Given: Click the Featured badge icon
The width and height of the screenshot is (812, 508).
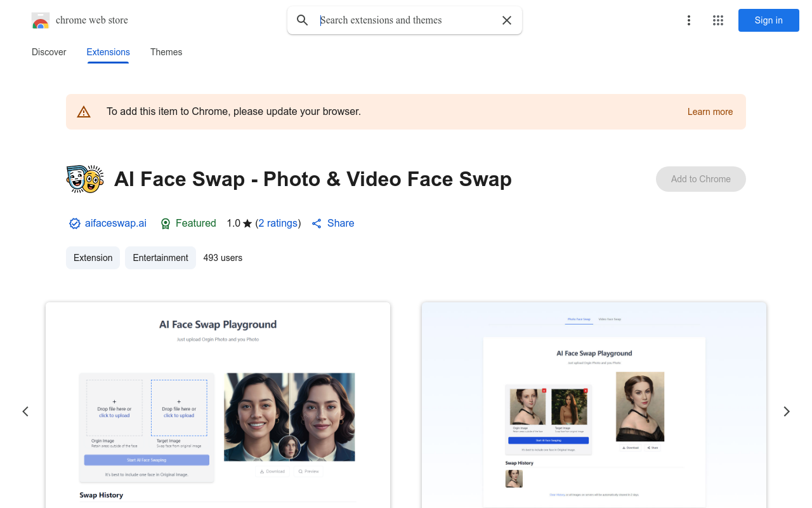Looking at the screenshot, I should pos(166,224).
